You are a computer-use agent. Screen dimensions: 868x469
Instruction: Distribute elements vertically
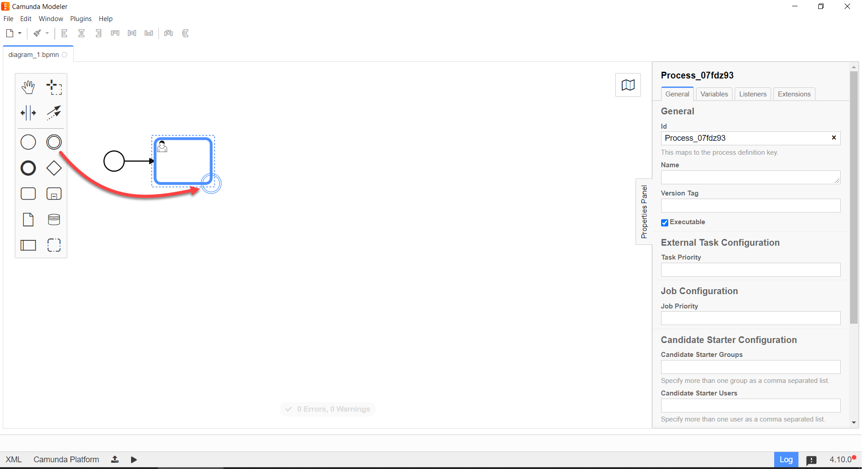(x=185, y=33)
